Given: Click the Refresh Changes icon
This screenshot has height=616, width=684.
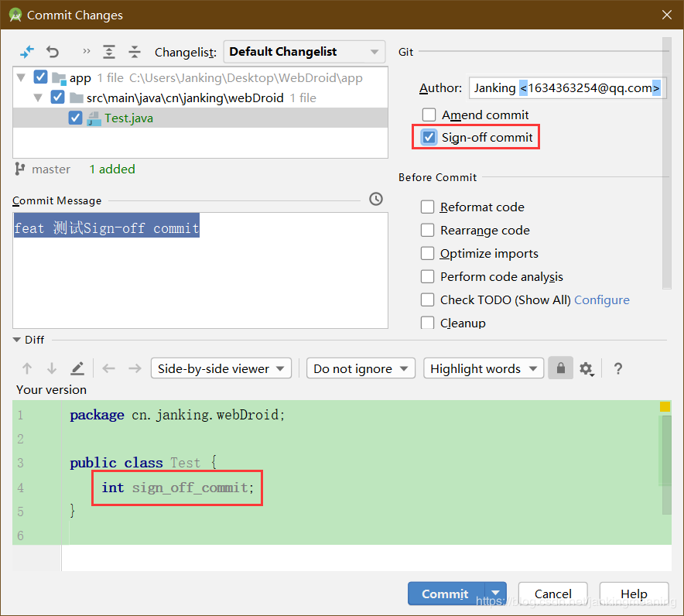Looking at the screenshot, I should tap(27, 51).
